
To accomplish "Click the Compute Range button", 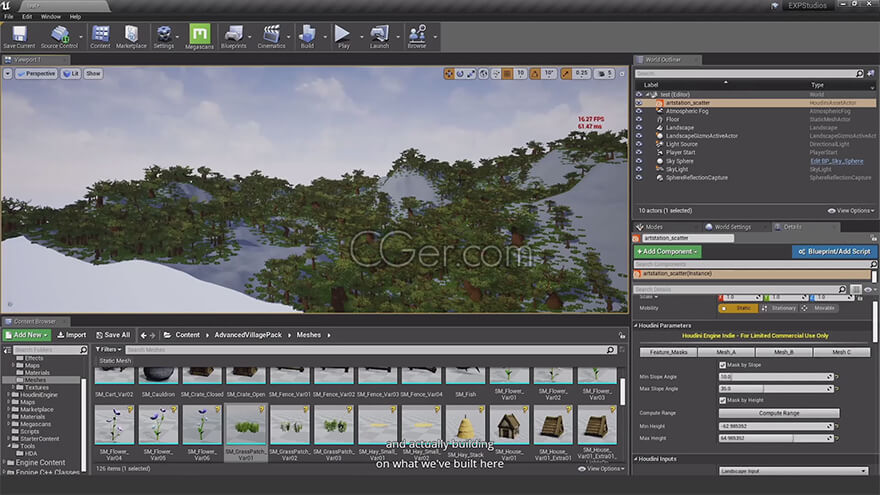I will 779,413.
